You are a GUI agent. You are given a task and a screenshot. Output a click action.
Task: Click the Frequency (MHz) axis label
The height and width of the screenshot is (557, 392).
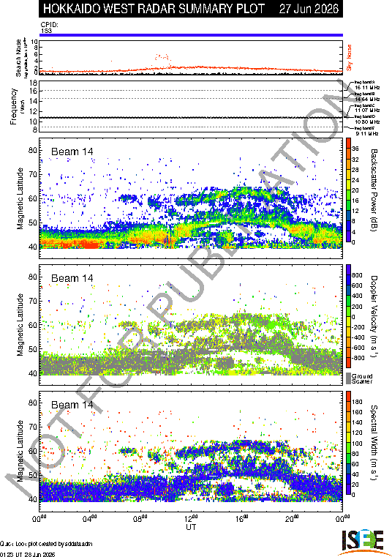(14, 106)
